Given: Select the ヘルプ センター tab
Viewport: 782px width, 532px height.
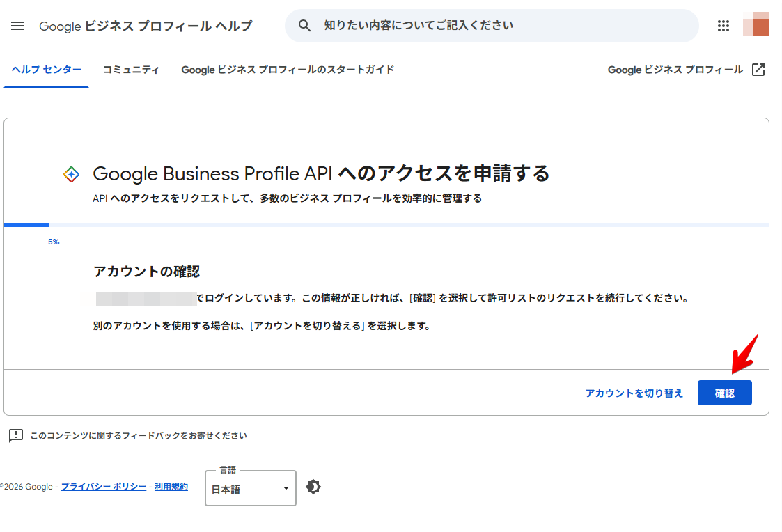Looking at the screenshot, I should point(47,70).
